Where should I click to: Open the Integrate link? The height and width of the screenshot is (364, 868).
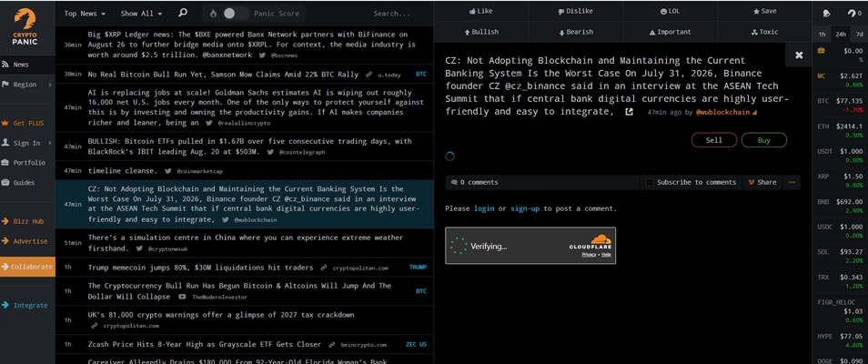pyautogui.click(x=27, y=305)
